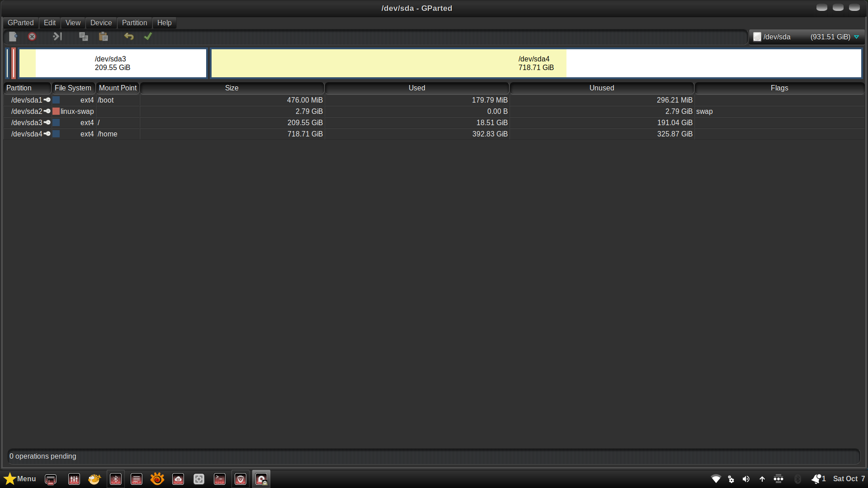Viewport: 868px width, 488px height.
Task: Open the terminal icon in taskbar
Action: [x=220, y=479]
